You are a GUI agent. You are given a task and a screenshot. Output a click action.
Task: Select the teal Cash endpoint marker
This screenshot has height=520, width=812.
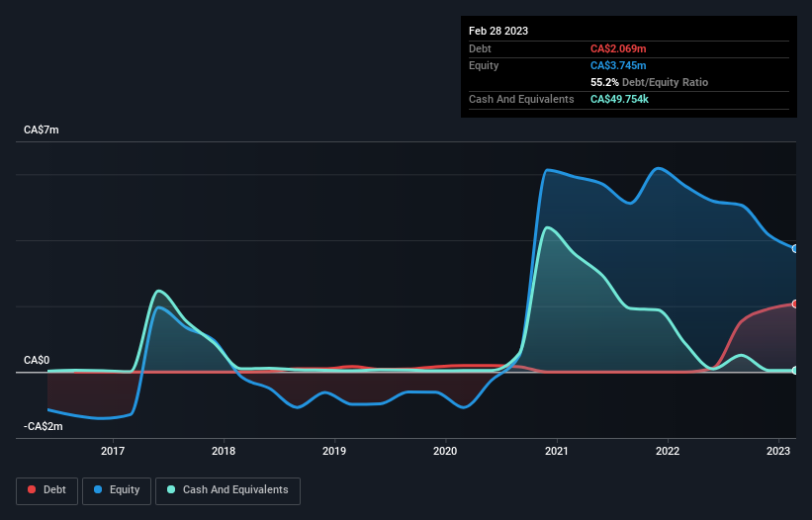click(795, 371)
